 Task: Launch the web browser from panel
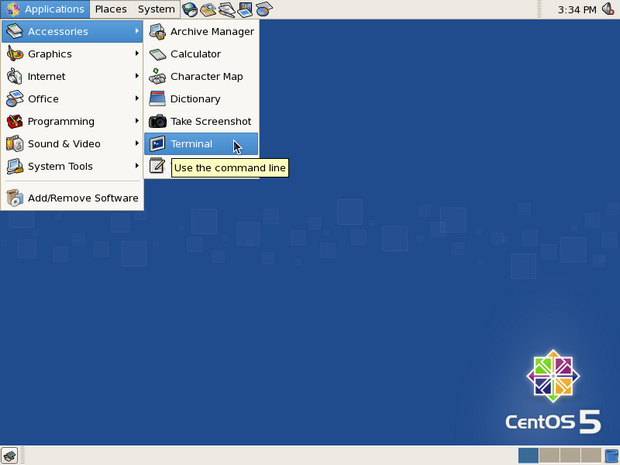click(x=190, y=9)
